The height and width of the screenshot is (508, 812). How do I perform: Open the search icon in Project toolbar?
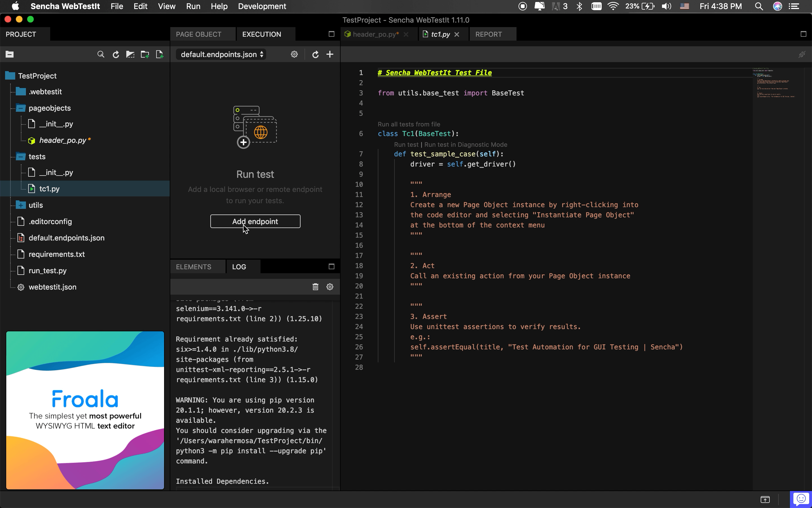(x=101, y=54)
